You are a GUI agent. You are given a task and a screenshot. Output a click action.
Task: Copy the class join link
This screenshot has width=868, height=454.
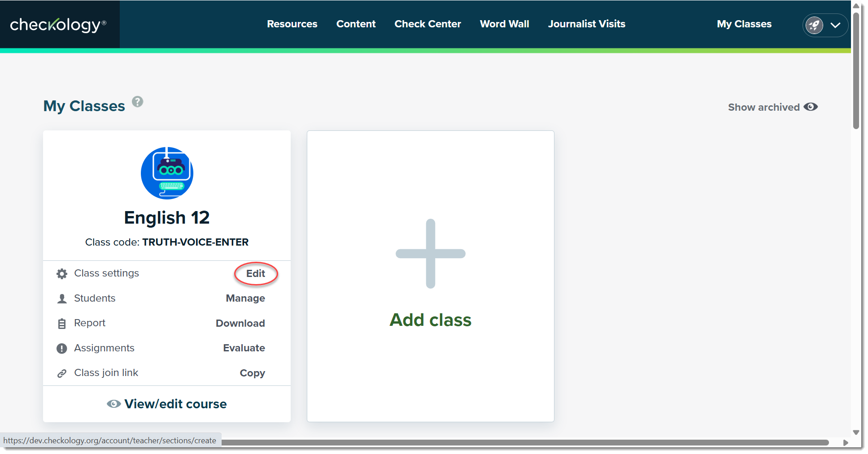coord(252,373)
